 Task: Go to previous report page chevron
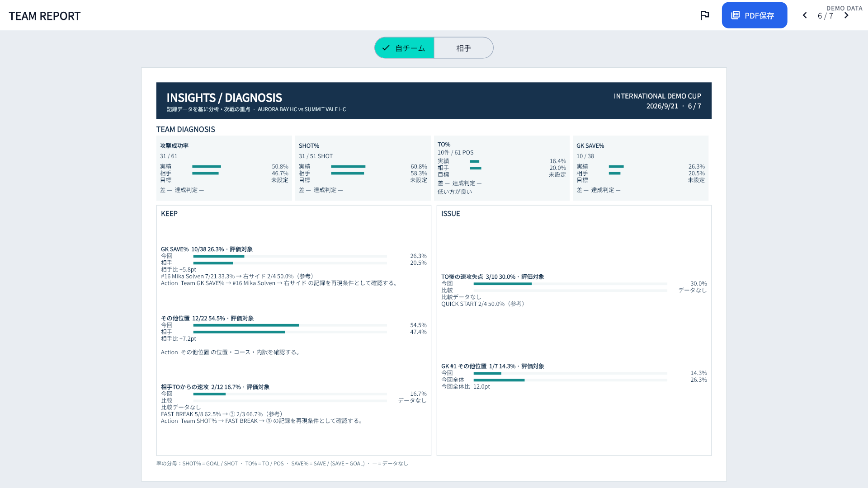[805, 15]
